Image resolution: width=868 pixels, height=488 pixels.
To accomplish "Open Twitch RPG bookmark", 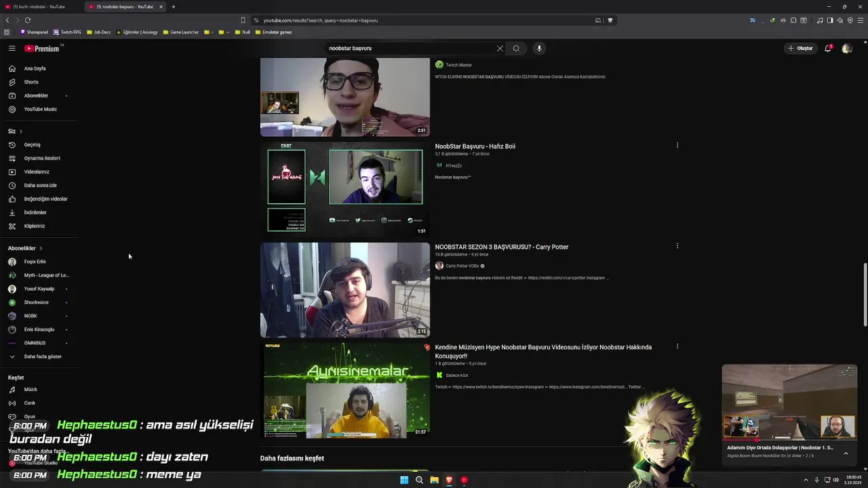I will (67, 32).
